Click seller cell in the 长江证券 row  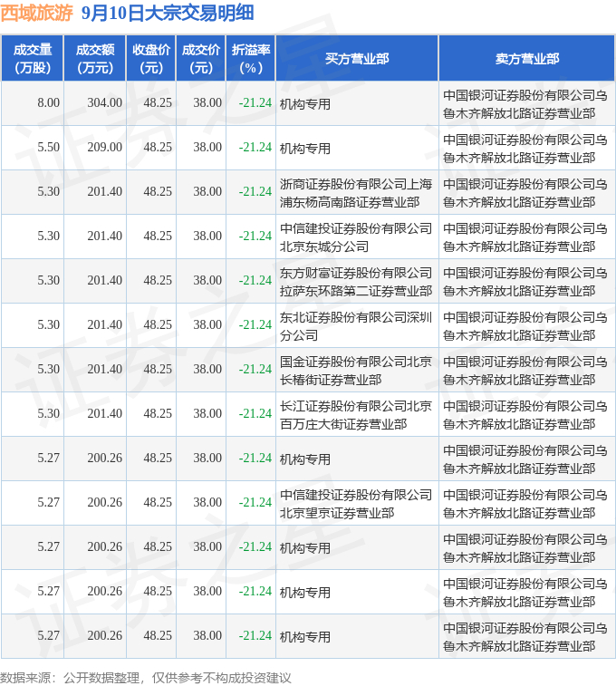(x=525, y=415)
